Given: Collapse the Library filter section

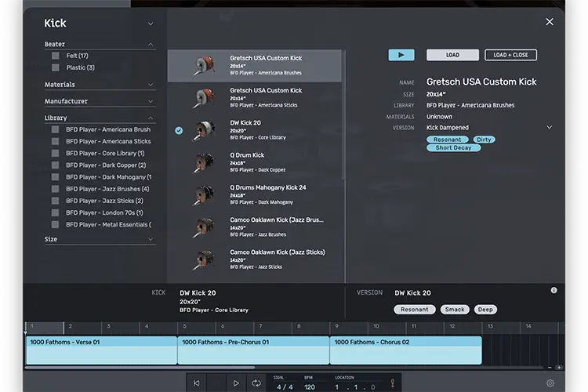Looking at the screenshot, I should 151,118.
